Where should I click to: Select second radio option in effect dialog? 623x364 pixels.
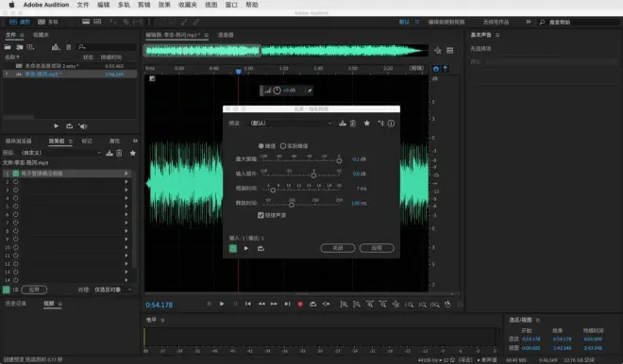click(283, 146)
